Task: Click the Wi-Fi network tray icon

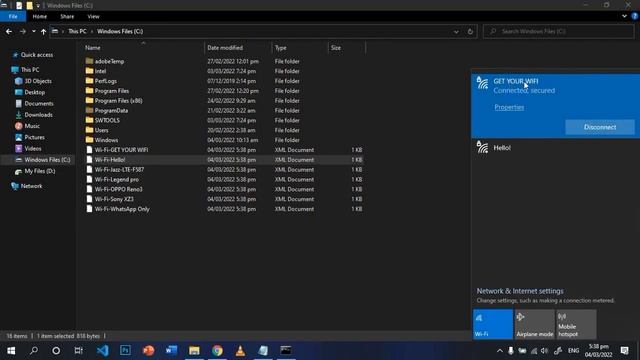Action: tap(533, 351)
